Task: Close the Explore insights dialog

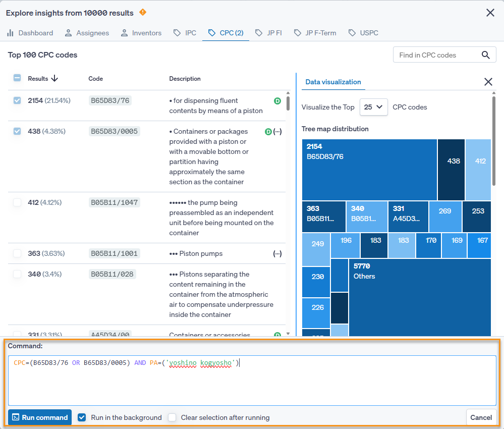Action: [x=490, y=13]
